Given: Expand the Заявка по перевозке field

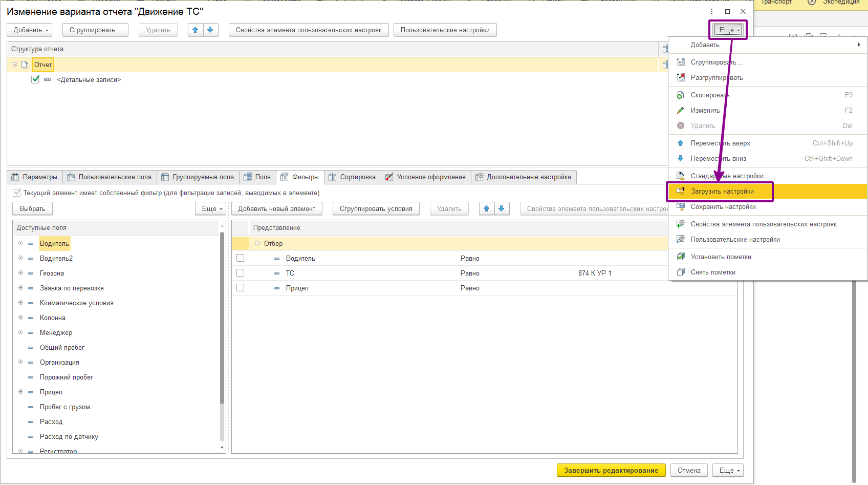Looking at the screenshot, I should coord(20,288).
